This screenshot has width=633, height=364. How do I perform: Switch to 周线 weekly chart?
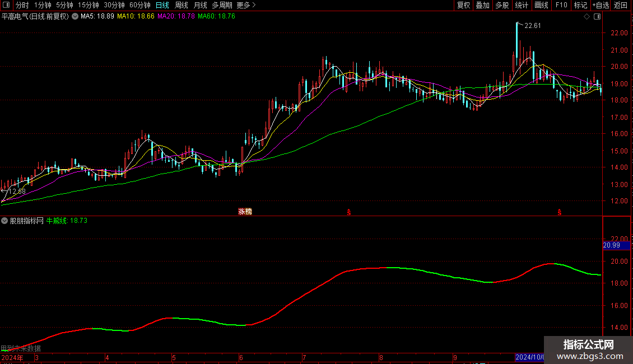(181, 5)
